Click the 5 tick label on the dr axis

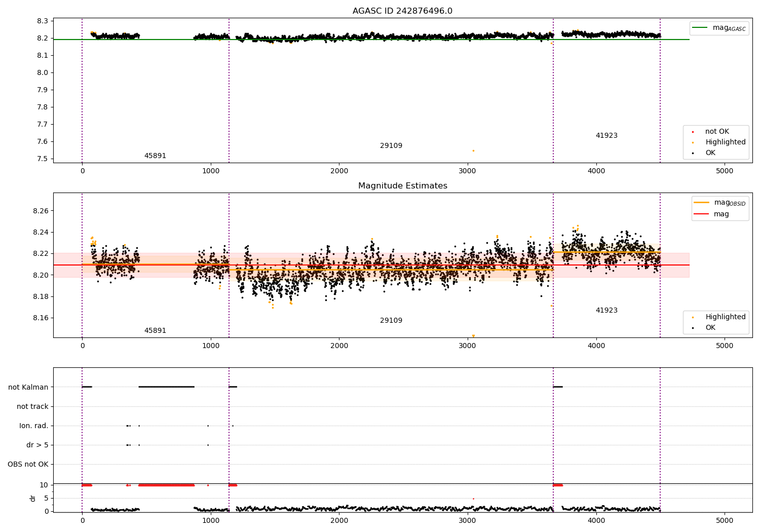pos(46,498)
